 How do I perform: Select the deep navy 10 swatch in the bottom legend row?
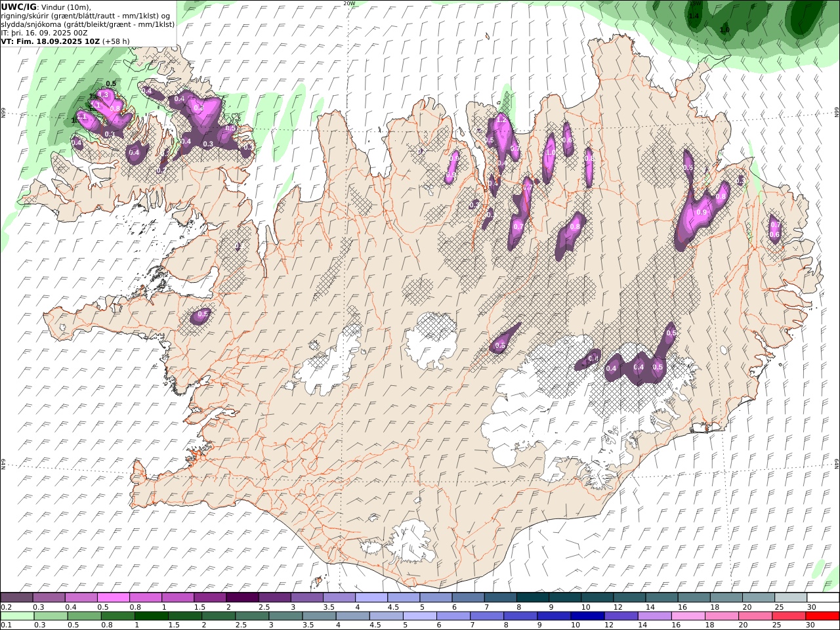tap(587, 616)
